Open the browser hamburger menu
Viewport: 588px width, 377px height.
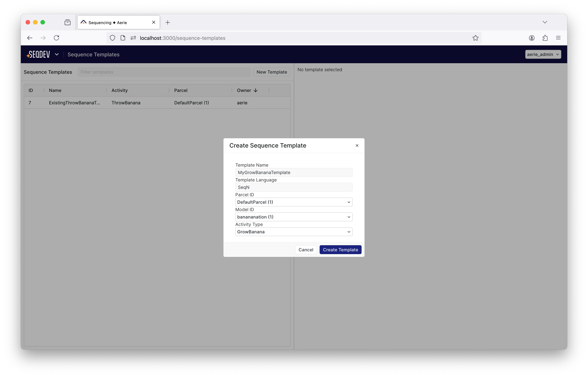tap(558, 38)
